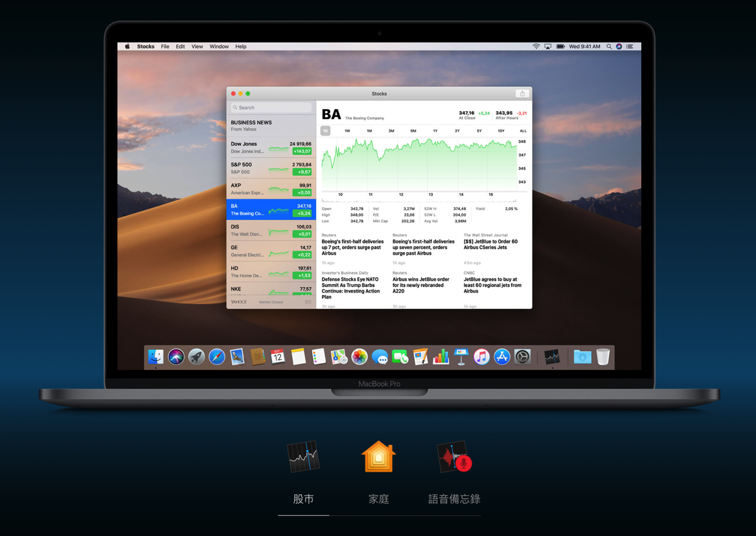Image resolution: width=756 pixels, height=536 pixels.
Task: Open Notes icon in dock
Action: 298,357
